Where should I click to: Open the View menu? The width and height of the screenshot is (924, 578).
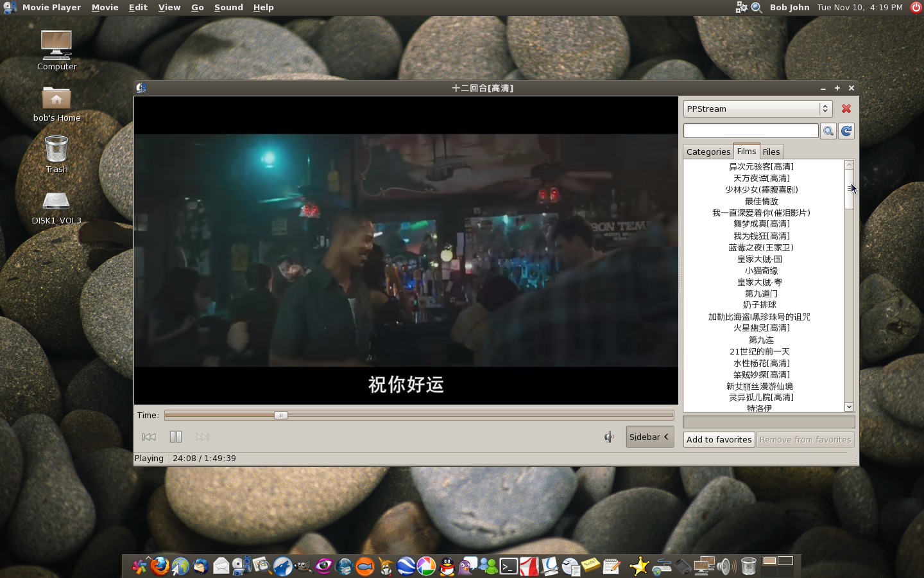click(x=169, y=7)
